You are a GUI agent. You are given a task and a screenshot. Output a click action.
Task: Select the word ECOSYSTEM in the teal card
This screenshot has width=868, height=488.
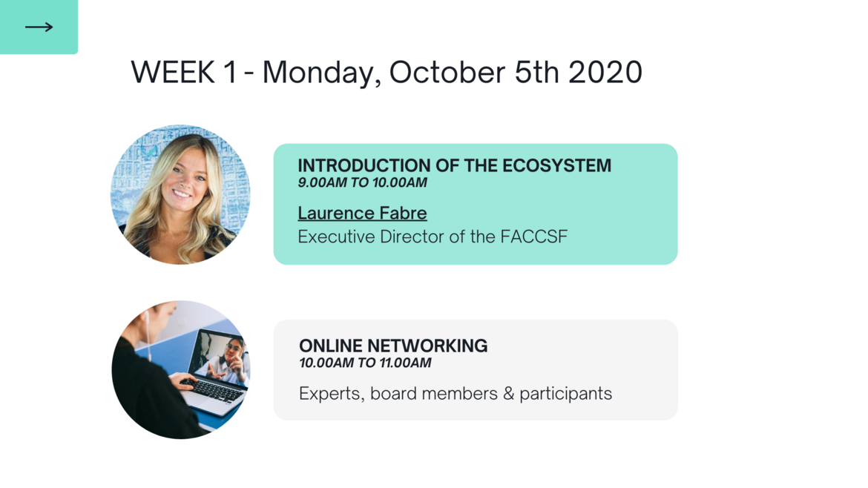[556, 165]
